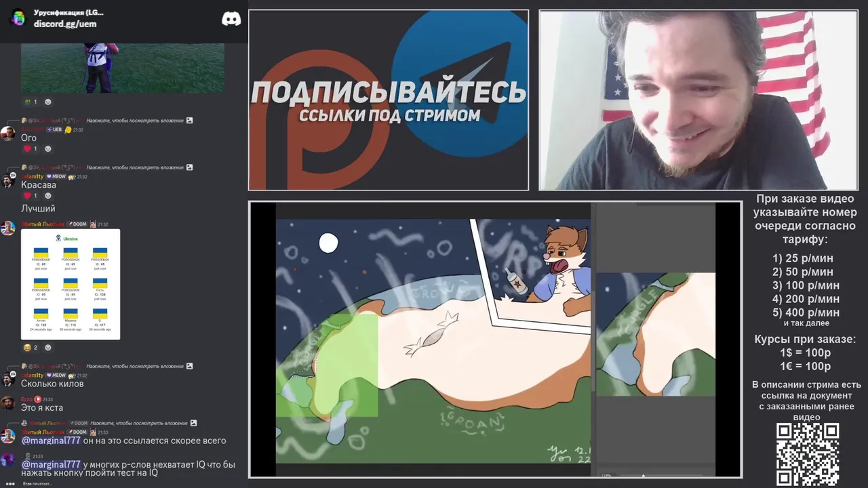The height and width of the screenshot is (488, 868).
Task: Click the QR code in the stream overlay
Action: click(808, 454)
